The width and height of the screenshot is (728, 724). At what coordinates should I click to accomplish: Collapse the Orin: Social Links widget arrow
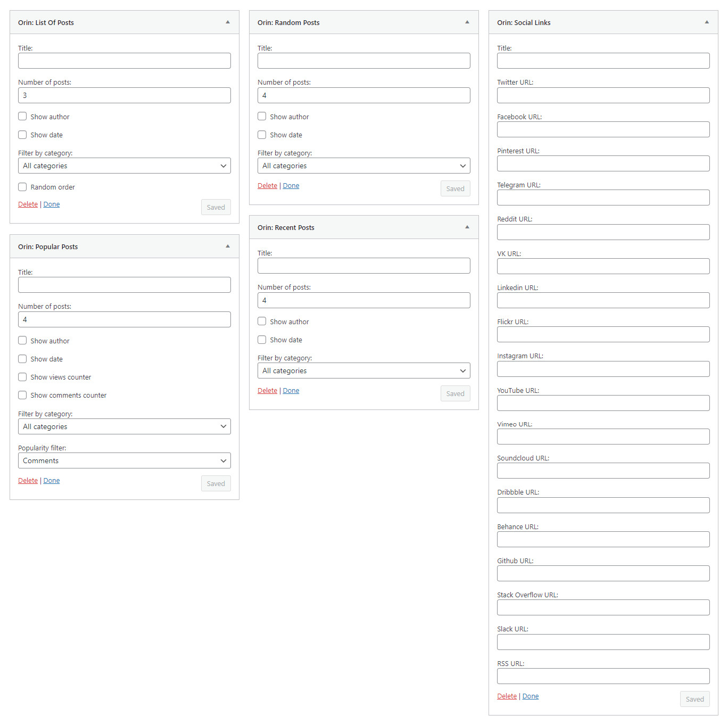pyautogui.click(x=707, y=22)
